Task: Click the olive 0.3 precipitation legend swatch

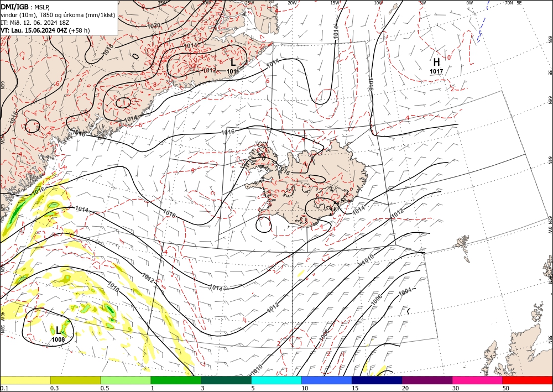Action: 75,380
